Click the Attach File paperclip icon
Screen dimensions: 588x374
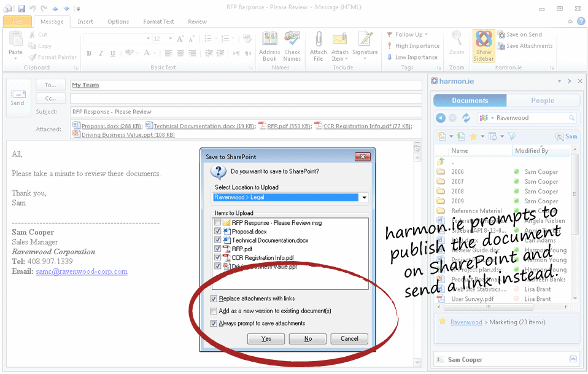point(319,39)
